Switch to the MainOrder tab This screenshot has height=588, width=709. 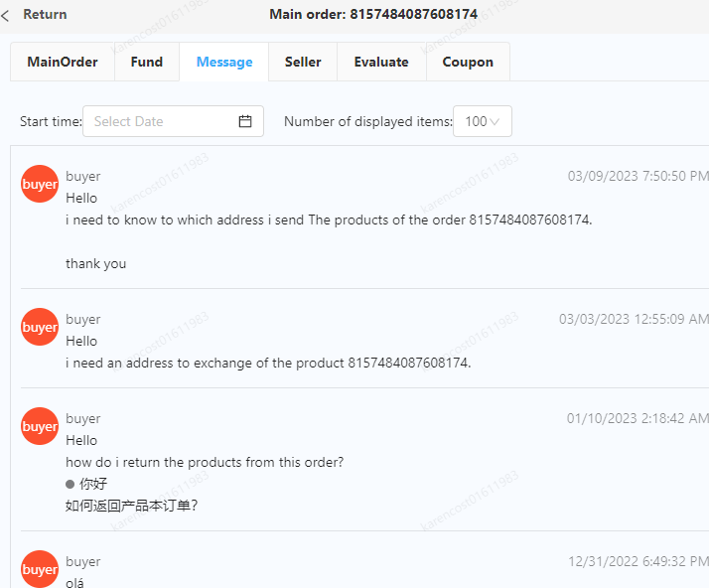[x=63, y=62]
